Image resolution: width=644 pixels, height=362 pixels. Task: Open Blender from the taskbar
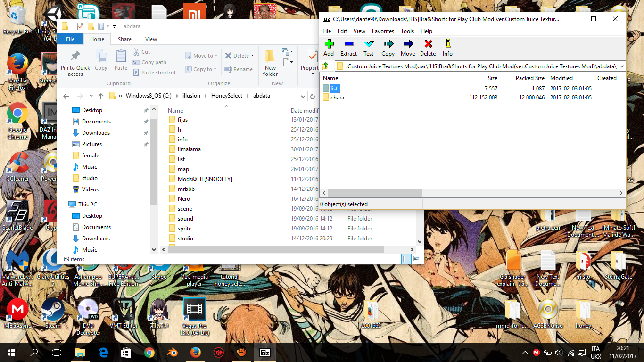(x=173, y=352)
